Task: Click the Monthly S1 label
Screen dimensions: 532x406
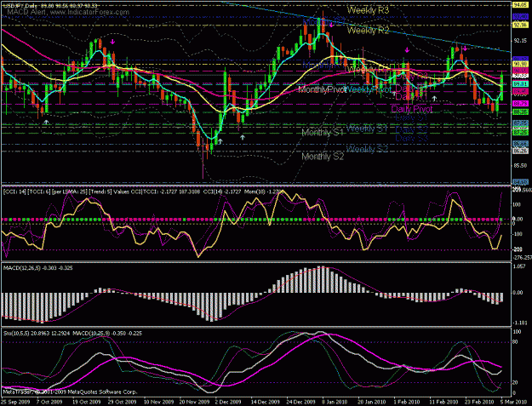Action: [x=323, y=132]
